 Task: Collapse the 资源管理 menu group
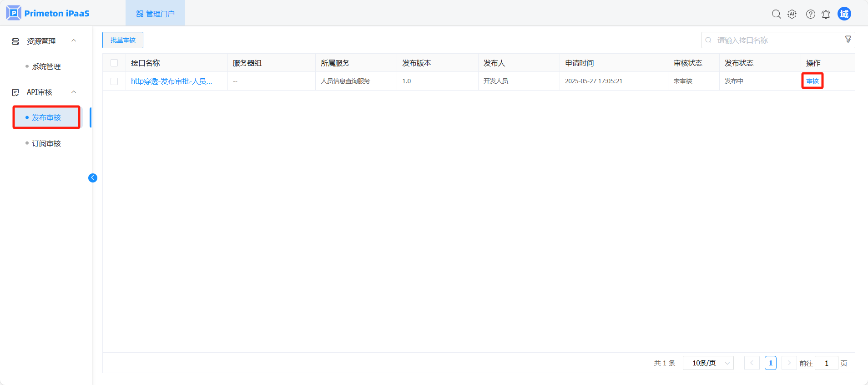74,41
